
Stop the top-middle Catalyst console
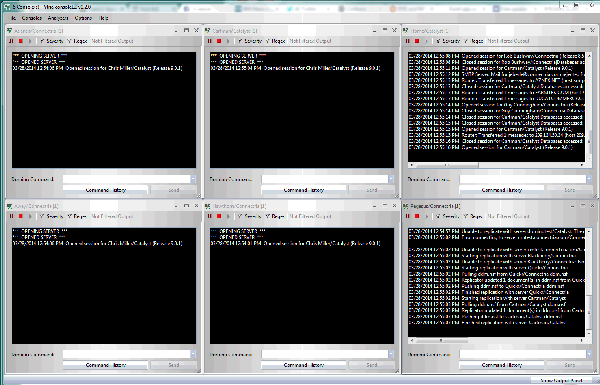click(219, 41)
